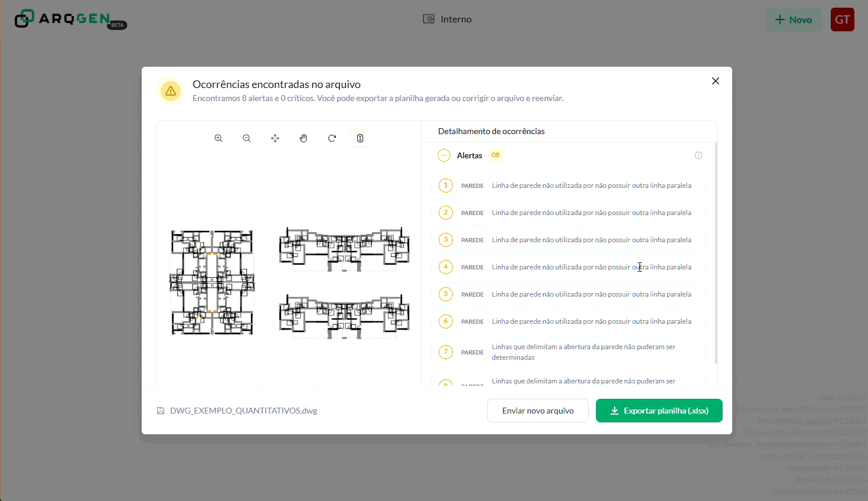The image size is (868, 501).
Task: Zoom in on the drawing preview
Action: [x=218, y=138]
